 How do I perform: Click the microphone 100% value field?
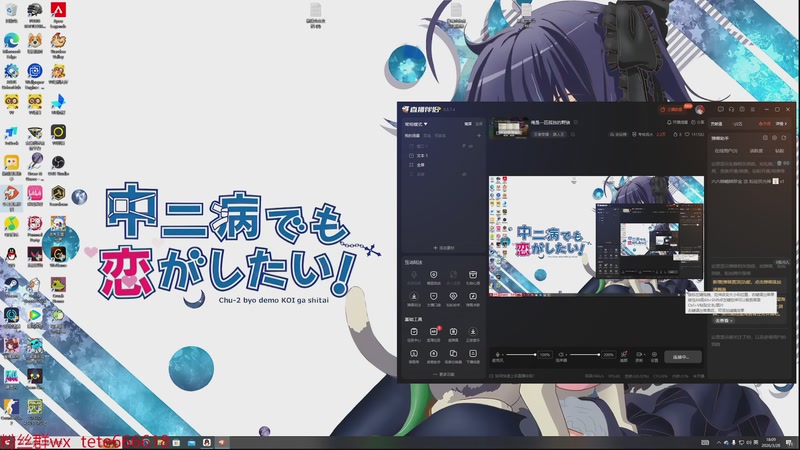pyautogui.click(x=545, y=355)
